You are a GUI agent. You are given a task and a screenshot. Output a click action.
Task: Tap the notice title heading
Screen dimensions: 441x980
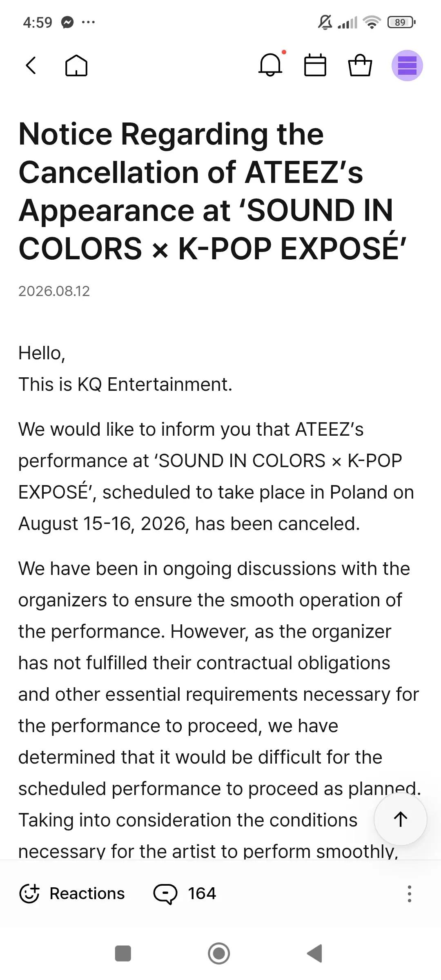212,191
